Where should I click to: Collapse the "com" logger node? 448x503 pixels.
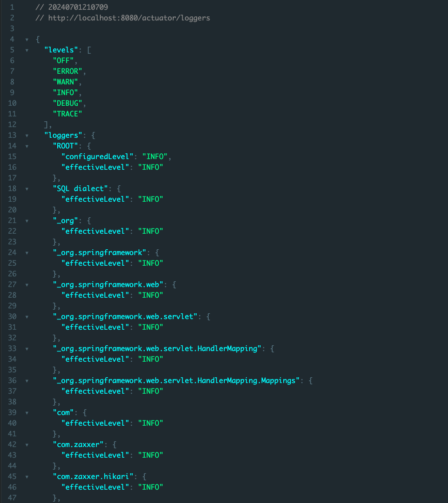click(27, 413)
